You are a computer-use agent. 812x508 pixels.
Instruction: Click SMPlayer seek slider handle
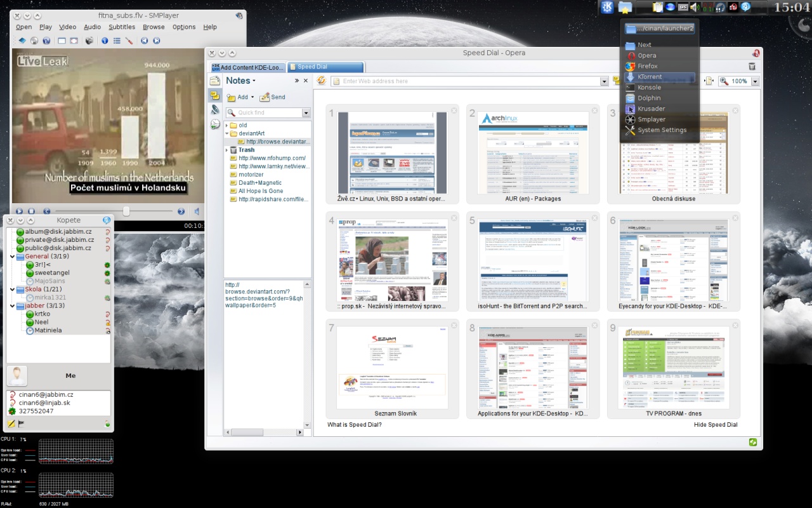click(126, 211)
